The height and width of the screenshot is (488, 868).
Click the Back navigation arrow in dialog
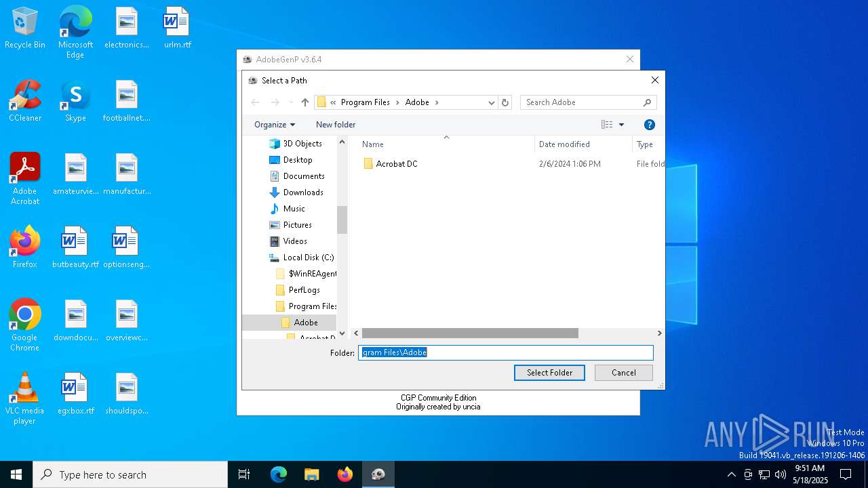tap(255, 102)
